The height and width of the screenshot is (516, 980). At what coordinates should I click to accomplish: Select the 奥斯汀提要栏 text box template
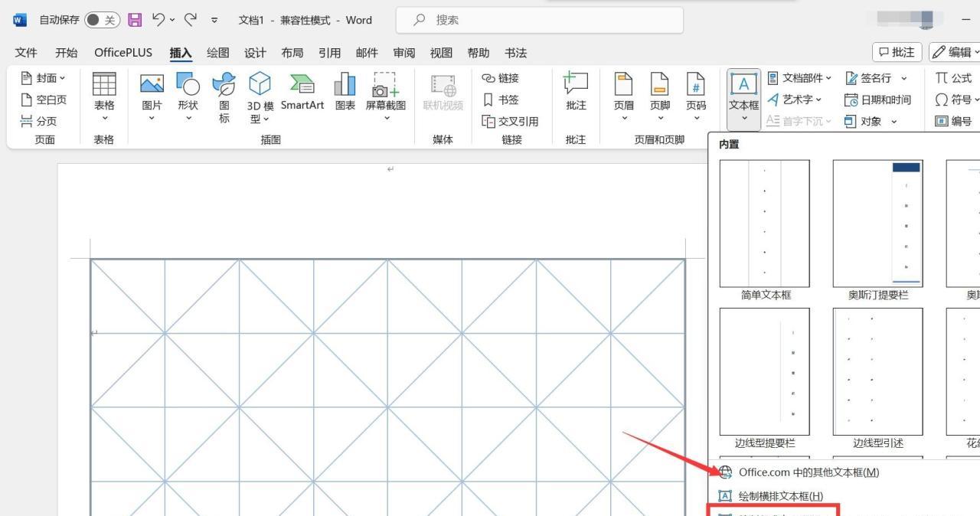[x=877, y=223]
